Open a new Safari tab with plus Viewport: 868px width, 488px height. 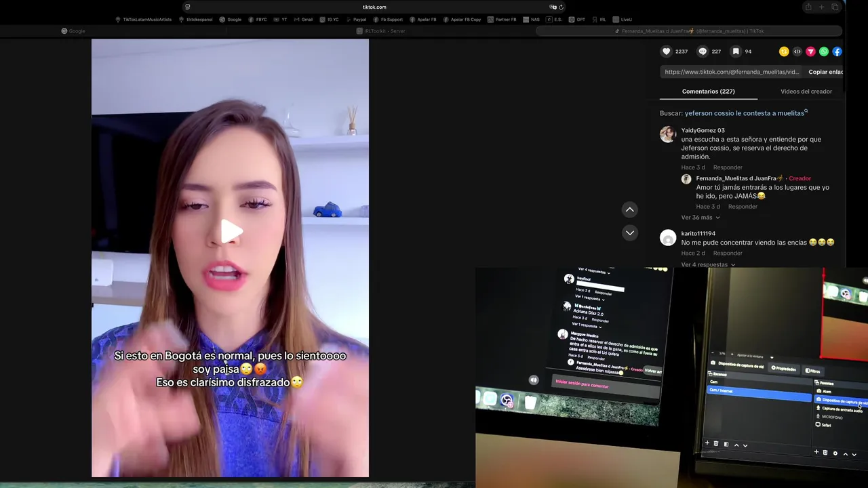(821, 7)
